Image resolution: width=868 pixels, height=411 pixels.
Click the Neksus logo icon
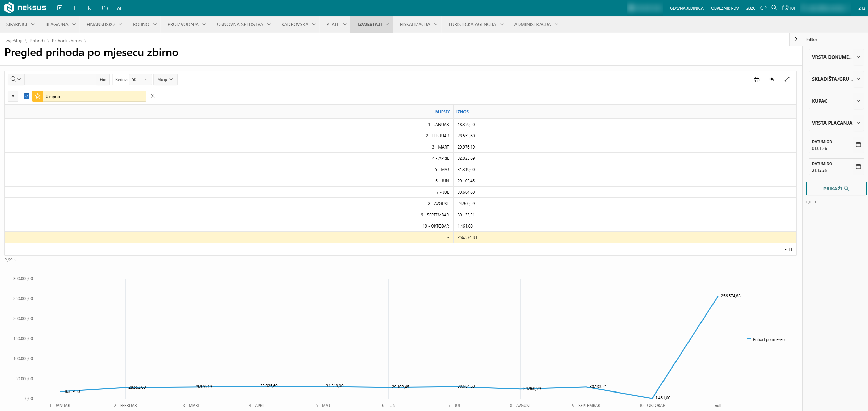point(9,8)
